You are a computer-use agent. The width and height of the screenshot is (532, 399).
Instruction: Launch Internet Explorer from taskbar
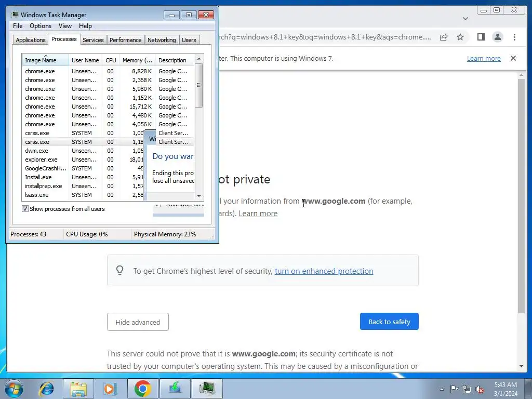46,389
